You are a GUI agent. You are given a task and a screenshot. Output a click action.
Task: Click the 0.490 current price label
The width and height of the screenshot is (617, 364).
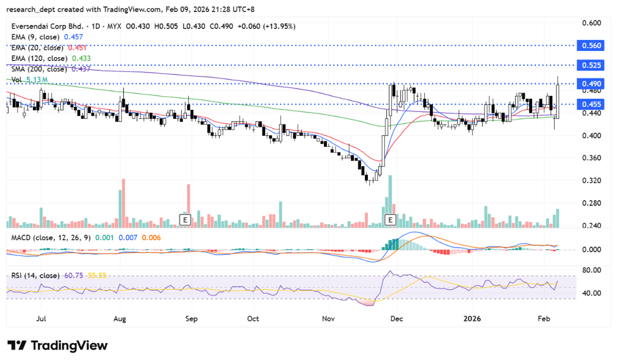coord(590,84)
